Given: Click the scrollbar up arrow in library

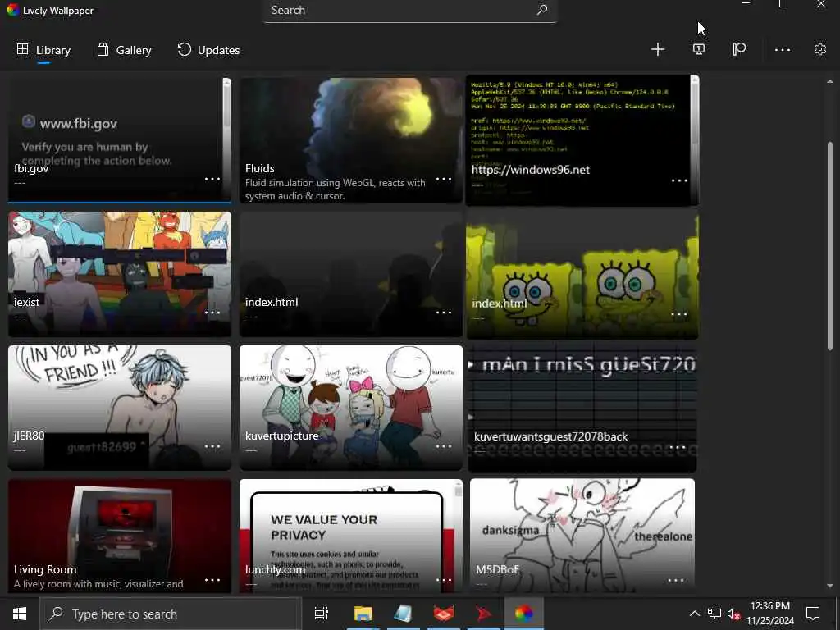Looking at the screenshot, I should coord(830,82).
